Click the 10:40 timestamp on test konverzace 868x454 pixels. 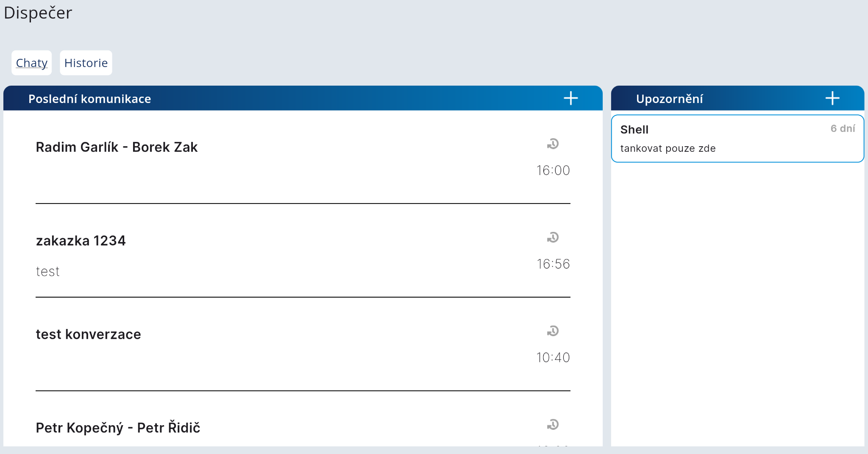(553, 358)
